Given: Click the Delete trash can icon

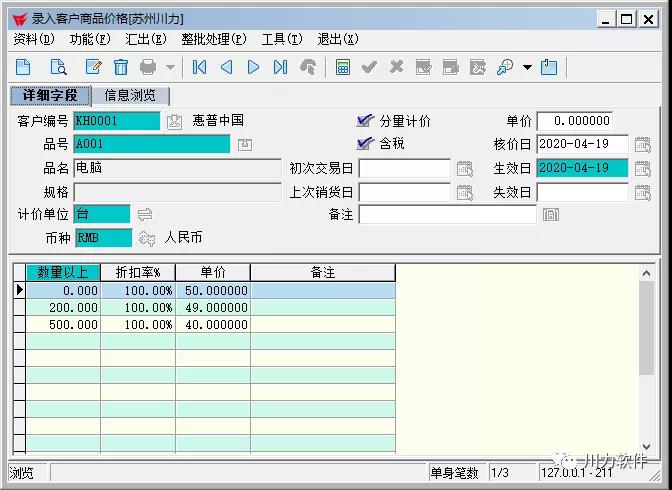Looking at the screenshot, I should [121, 67].
